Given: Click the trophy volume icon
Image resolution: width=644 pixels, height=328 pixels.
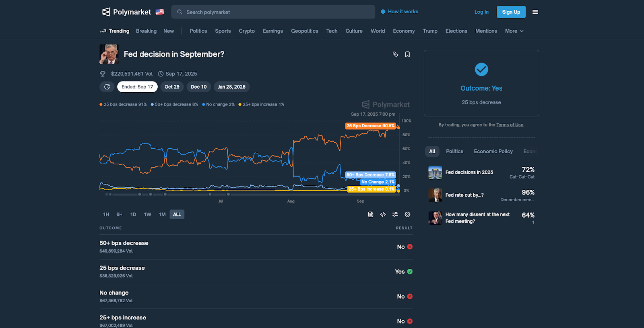Looking at the screenshot, I should pos(103,74).
